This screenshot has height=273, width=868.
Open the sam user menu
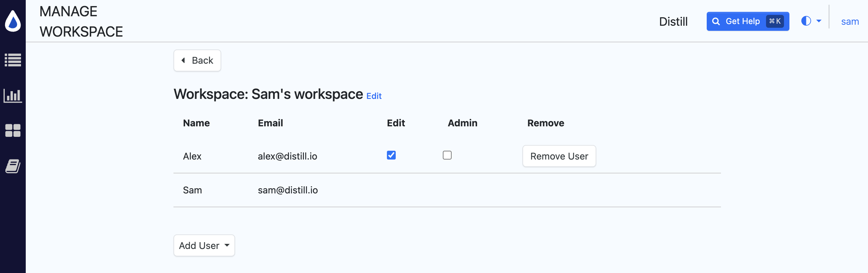tap(850, 22)
